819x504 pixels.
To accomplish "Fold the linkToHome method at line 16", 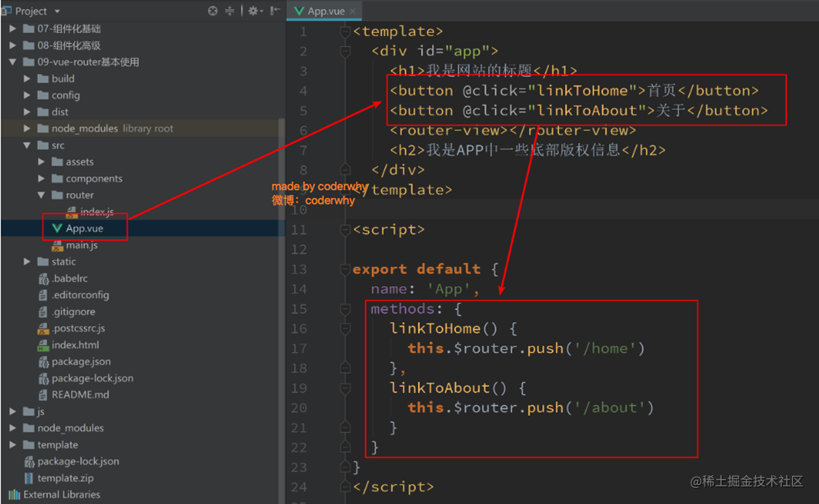I will coord(345,329).
